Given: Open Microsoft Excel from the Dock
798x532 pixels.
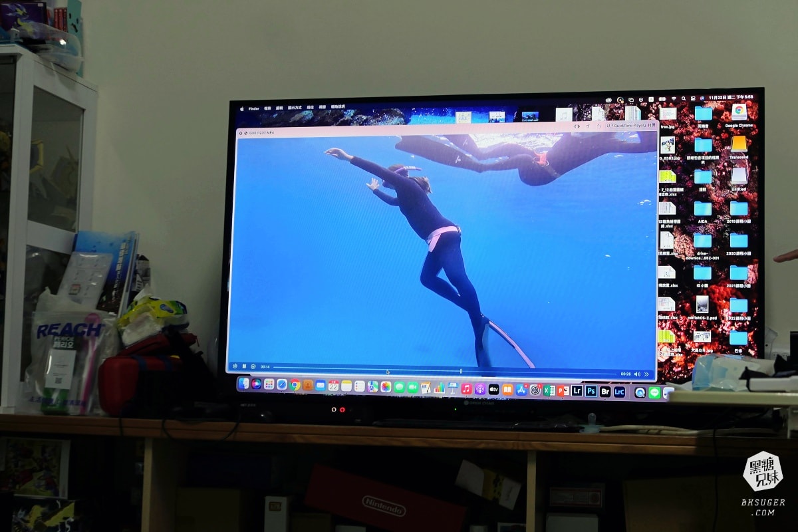Looking at the screenshot, I should 549,390.
